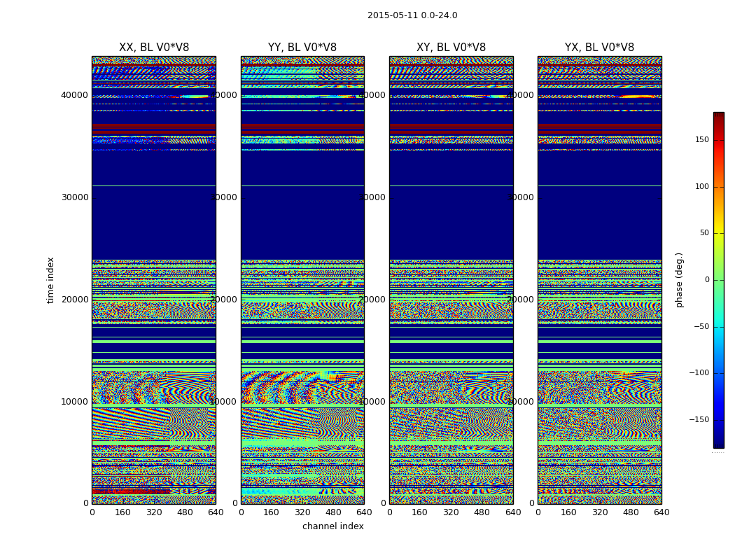735x560 pixels.
Task: Click x-axis tick 320 under XX panel
Action: (x=154, y=512)
